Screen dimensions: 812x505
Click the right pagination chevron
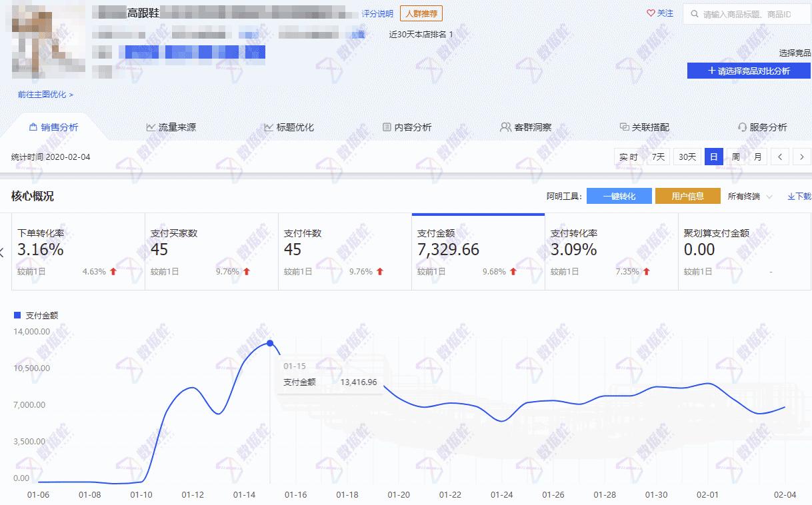(x=802, y=157)
